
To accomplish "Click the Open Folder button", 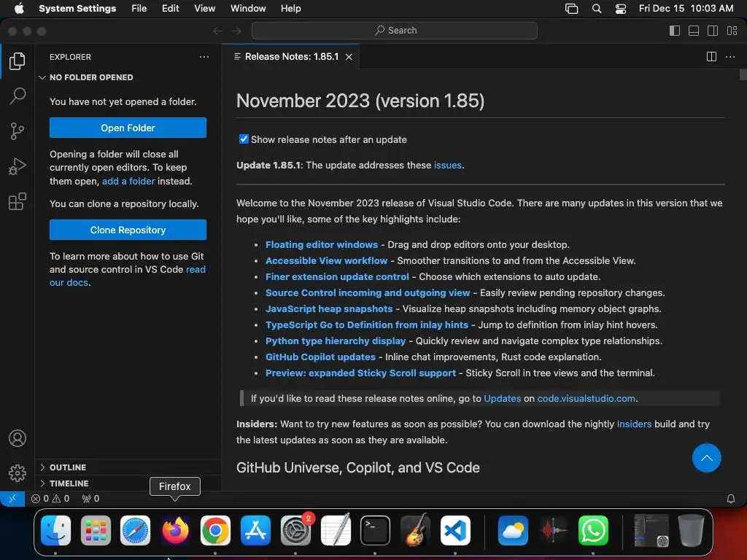I will [x=128, y=128].
